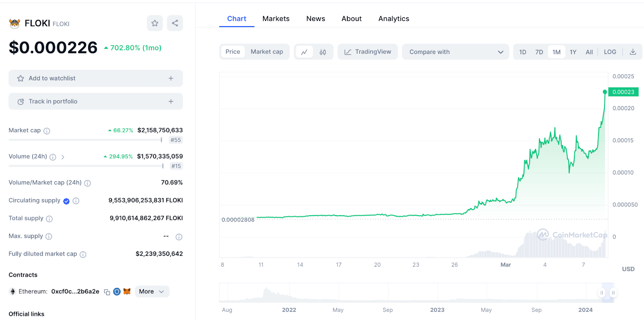Open Market cap info tooltip icon

47,131
